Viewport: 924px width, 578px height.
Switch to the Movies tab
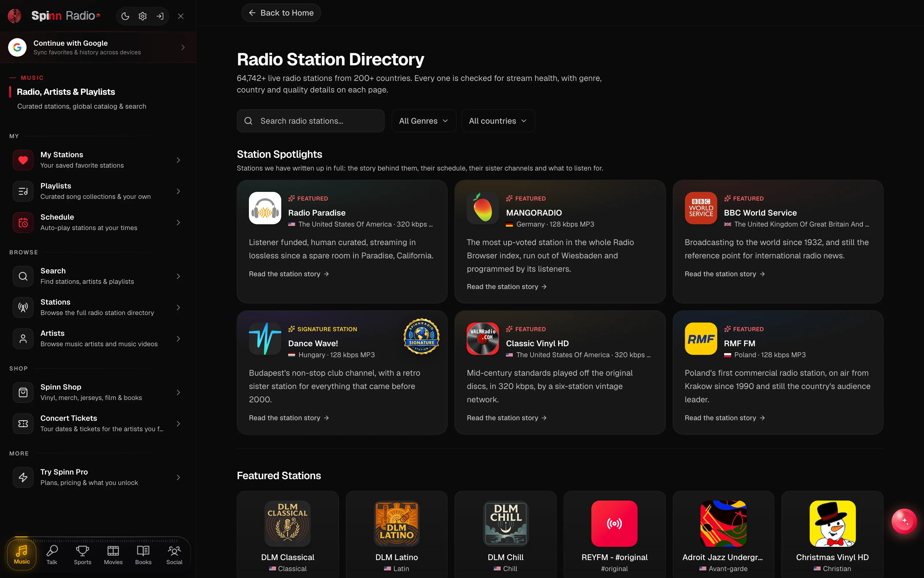pos(113,555)
